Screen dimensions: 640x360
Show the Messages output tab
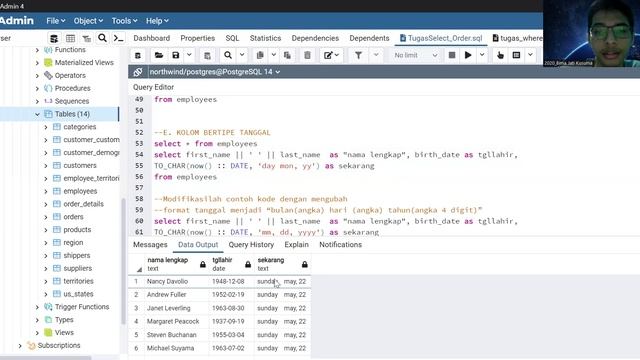click(150, 245)
